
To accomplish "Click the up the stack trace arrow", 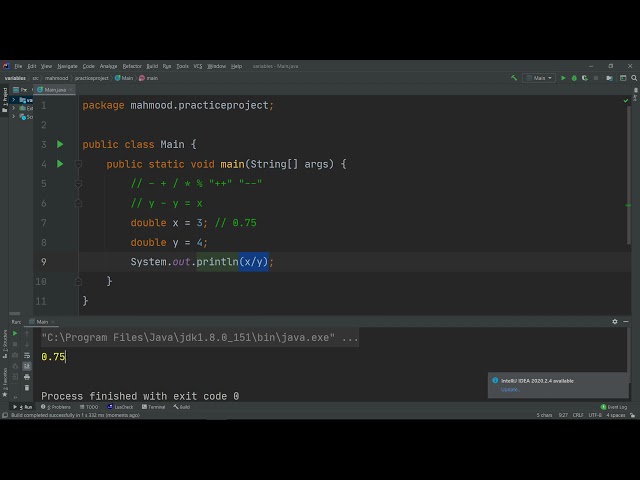I will pyautogui.click(x=27, y=333).
